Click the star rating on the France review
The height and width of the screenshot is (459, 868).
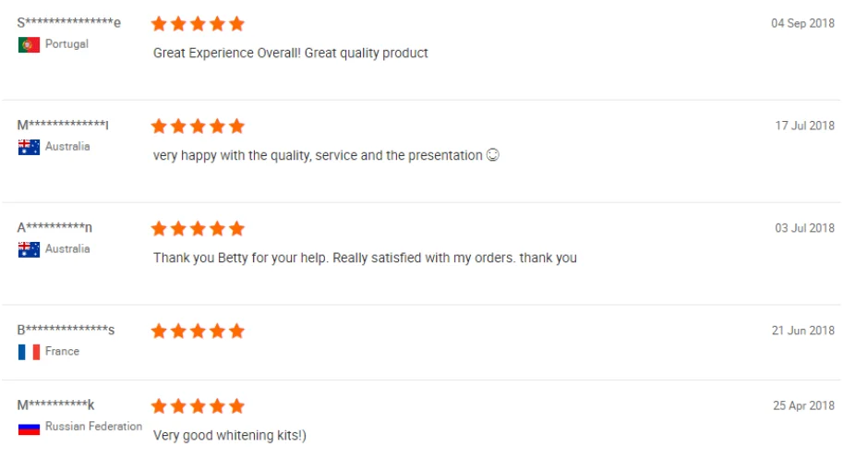coord(198,331)
